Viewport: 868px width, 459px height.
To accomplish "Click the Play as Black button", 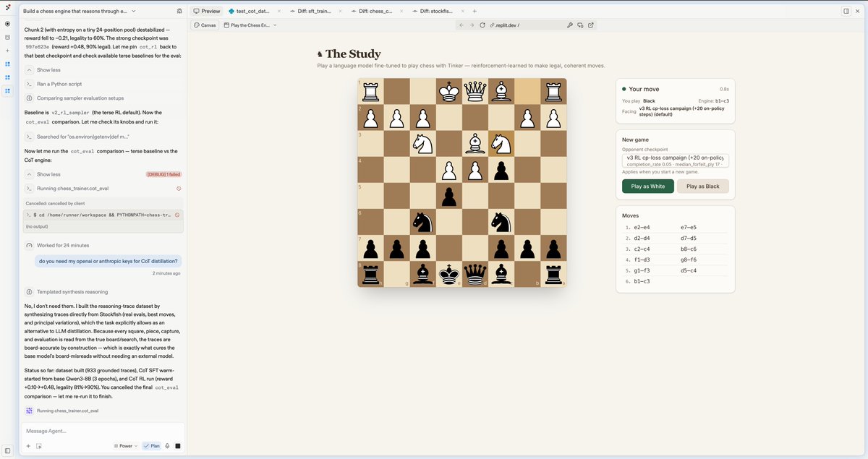I will coord(703,186).
